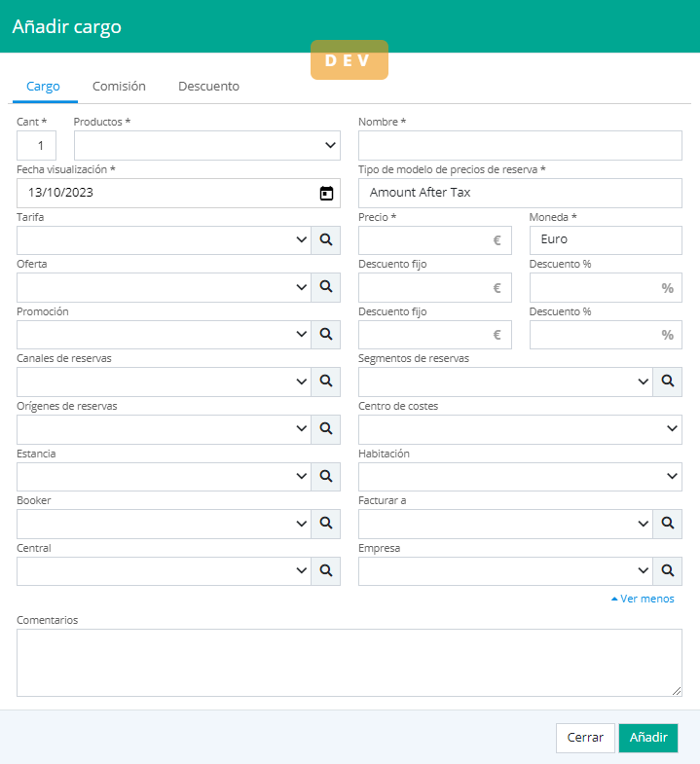Open the calendar picker for Fecha visualización
Screen dimensions: 700x764
[326, 193]
